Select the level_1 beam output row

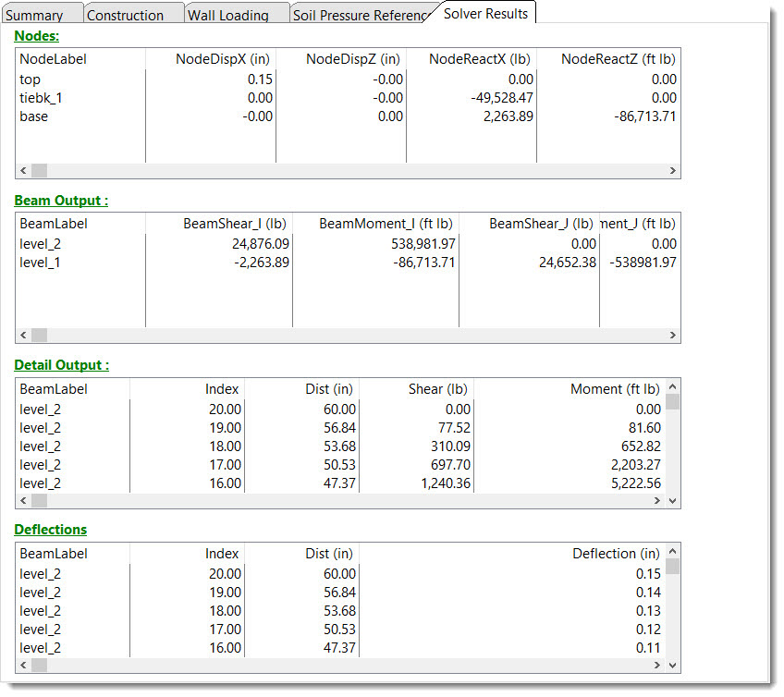point(40,263)
